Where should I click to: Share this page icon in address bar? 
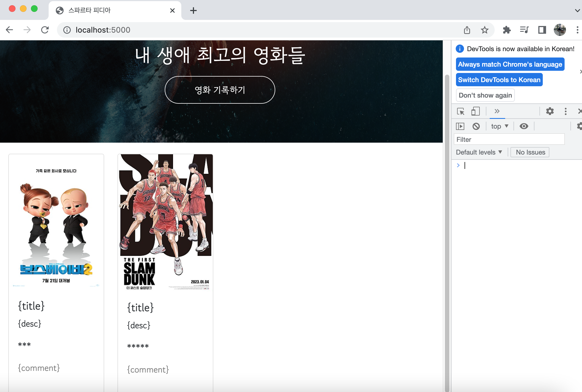(467, 30)
